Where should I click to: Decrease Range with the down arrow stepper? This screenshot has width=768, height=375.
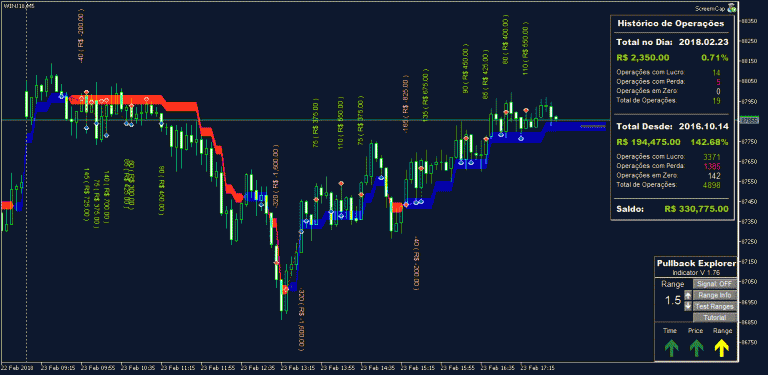pos(688,305)
